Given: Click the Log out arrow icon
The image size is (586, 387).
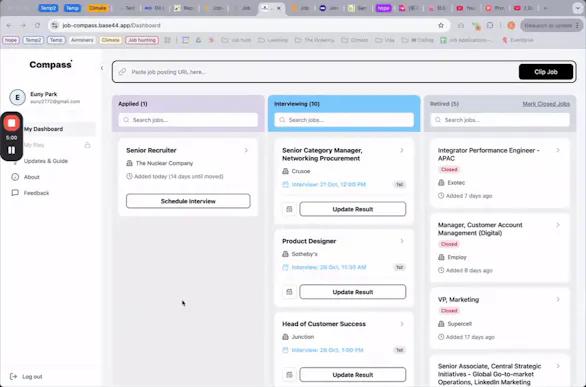Looking at the screenshot, I should pyautogui.click(x=13, y=377).
